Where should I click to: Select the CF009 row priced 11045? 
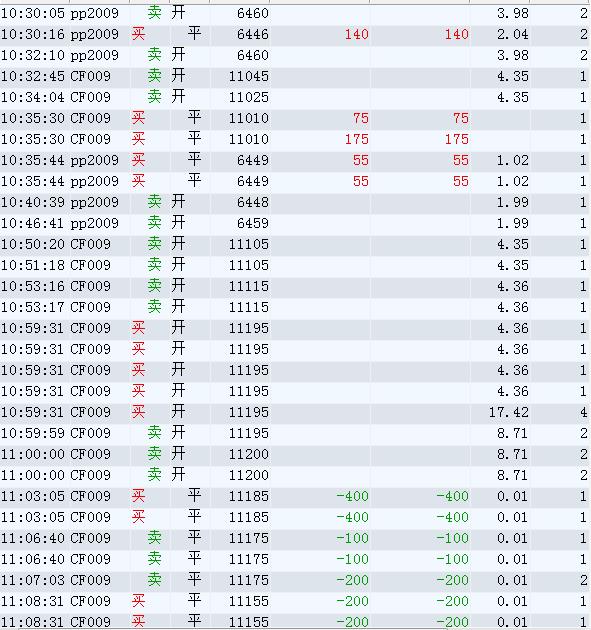tap(295, 76)
